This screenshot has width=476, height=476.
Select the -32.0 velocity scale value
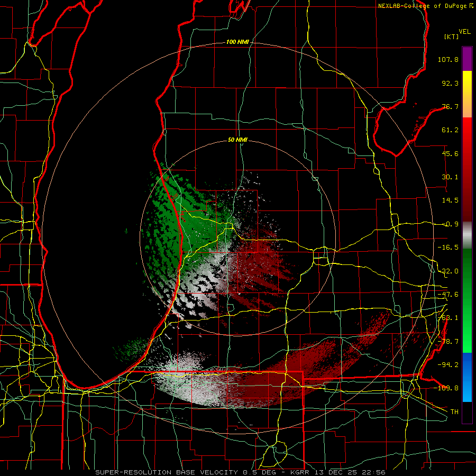click(448, 271)
